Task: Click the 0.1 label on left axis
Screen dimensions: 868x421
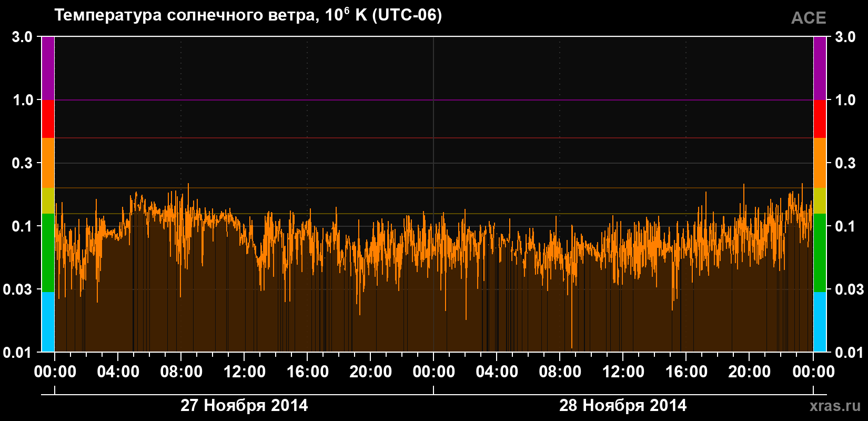Action: pyautogui.click(x=22, y=226)
